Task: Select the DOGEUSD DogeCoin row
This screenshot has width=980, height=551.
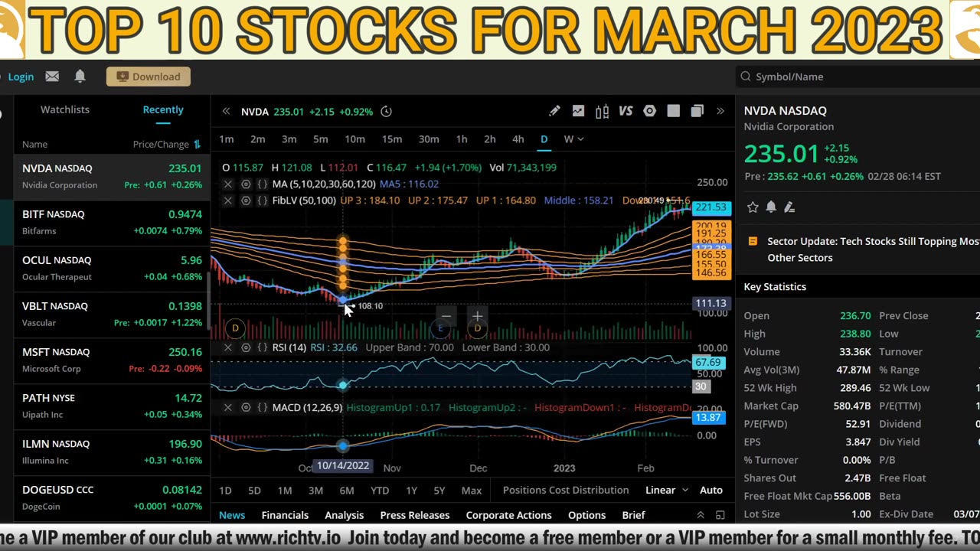Action: 112,498
